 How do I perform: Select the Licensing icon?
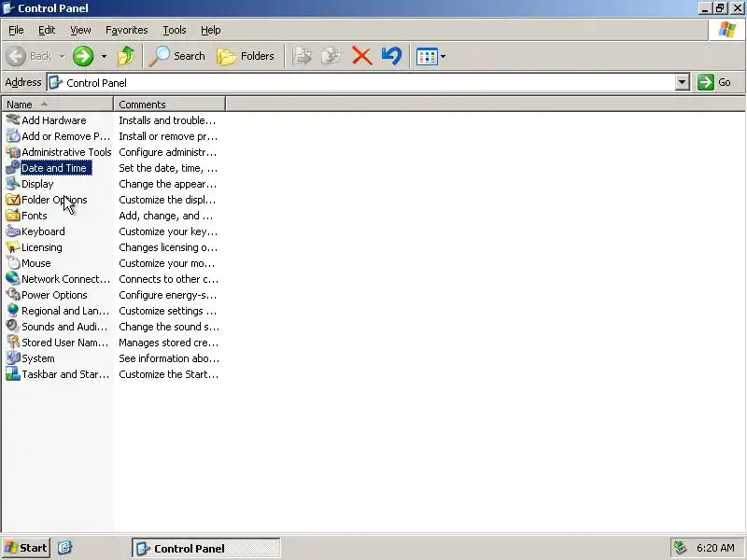click(x=13, y=247)
